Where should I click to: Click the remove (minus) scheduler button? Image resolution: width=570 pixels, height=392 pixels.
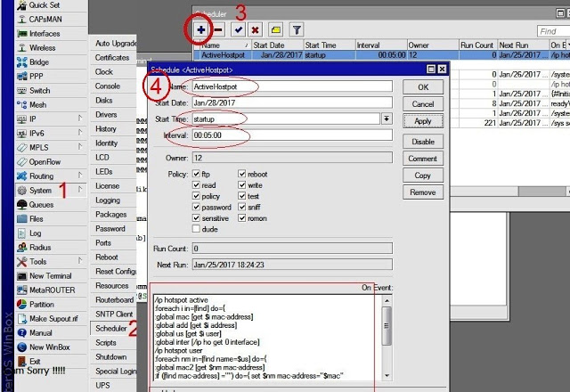[x=219, y=29]
